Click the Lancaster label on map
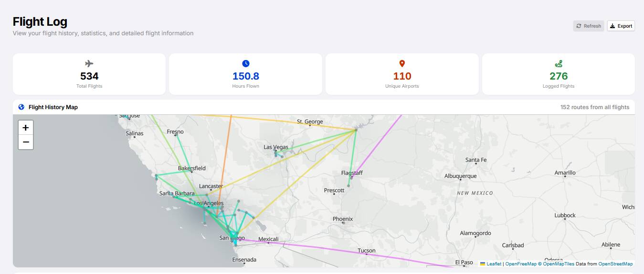This screenshot has width=644, height=274. pos(211,186)
